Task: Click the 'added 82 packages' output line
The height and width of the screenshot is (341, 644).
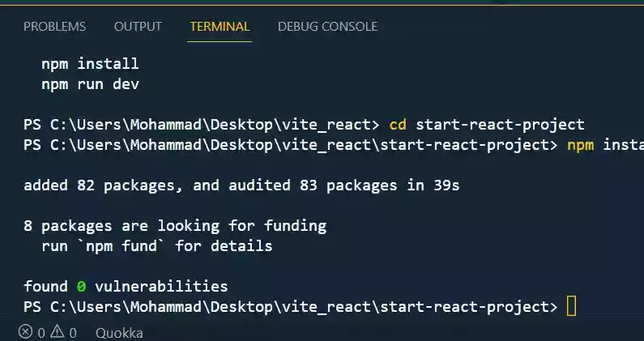Action: [x=241, y=185]
